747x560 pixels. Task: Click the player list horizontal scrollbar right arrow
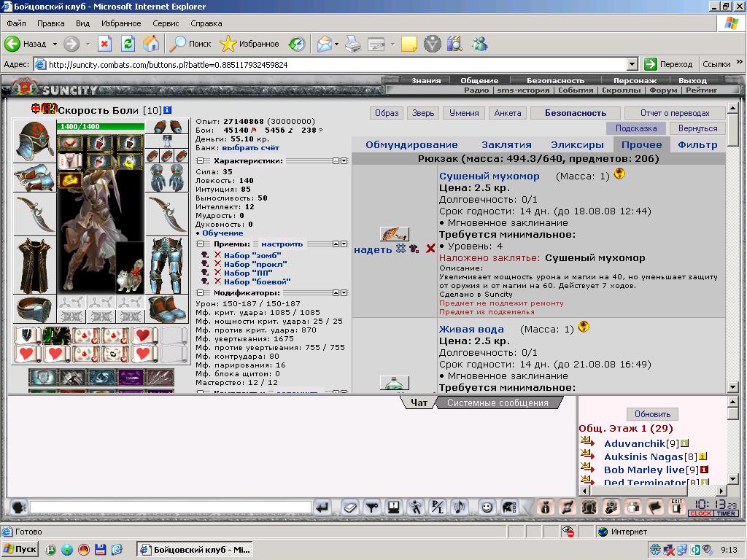(x=721, y=490)
